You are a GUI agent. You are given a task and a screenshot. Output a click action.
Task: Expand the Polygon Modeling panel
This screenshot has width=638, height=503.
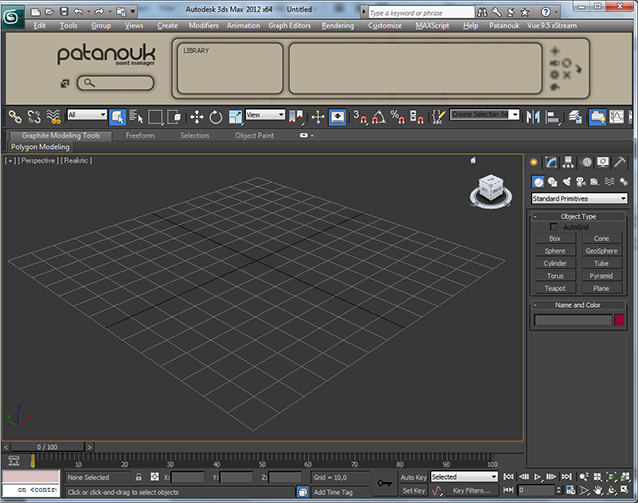click(40, 147)
